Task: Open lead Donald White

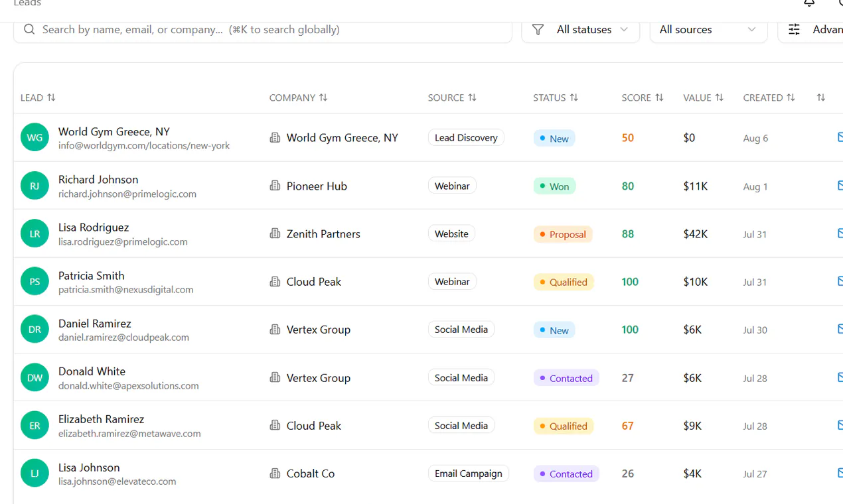Action: [x=92, y=371]
